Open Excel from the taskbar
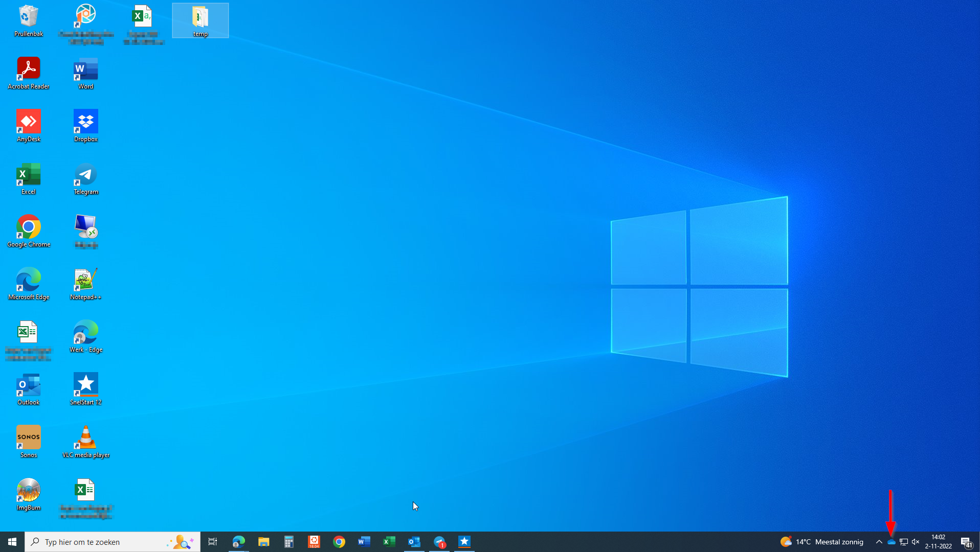Image resolution: width=980 pixels, height=552 pixels. 389,542
